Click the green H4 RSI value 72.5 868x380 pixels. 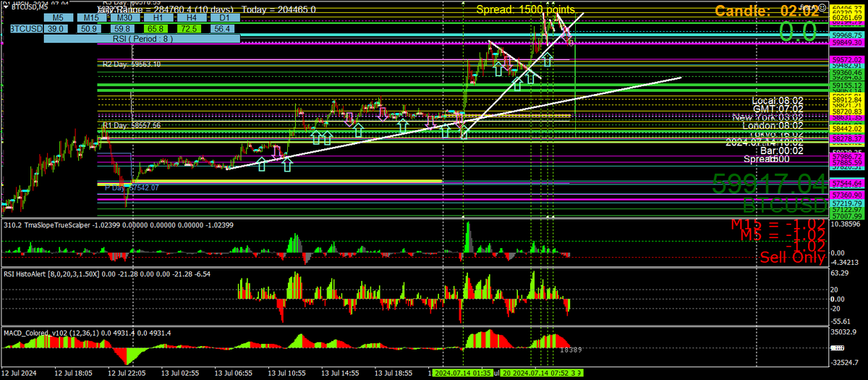point(190,28)
